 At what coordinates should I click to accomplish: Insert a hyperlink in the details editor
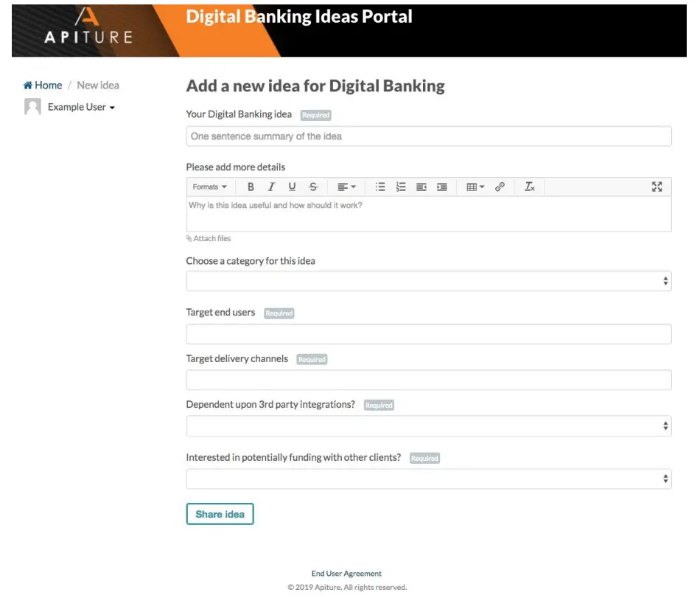click(x=501, y=187)
